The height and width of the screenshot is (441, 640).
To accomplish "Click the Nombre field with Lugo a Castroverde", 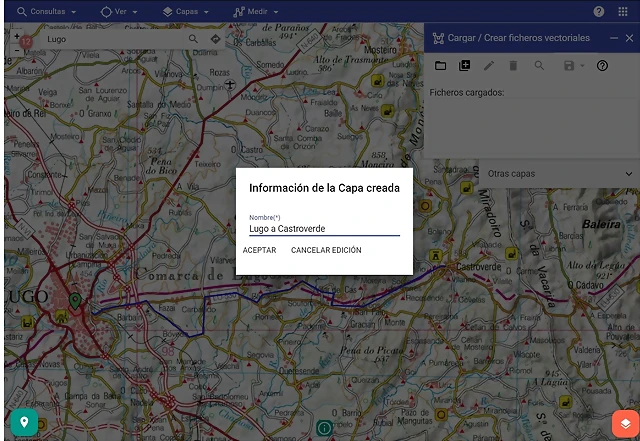I will coord(324,229).
